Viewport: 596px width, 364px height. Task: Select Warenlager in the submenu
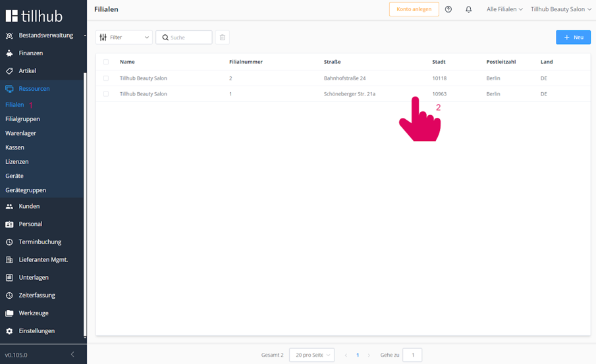click(20, 134)
